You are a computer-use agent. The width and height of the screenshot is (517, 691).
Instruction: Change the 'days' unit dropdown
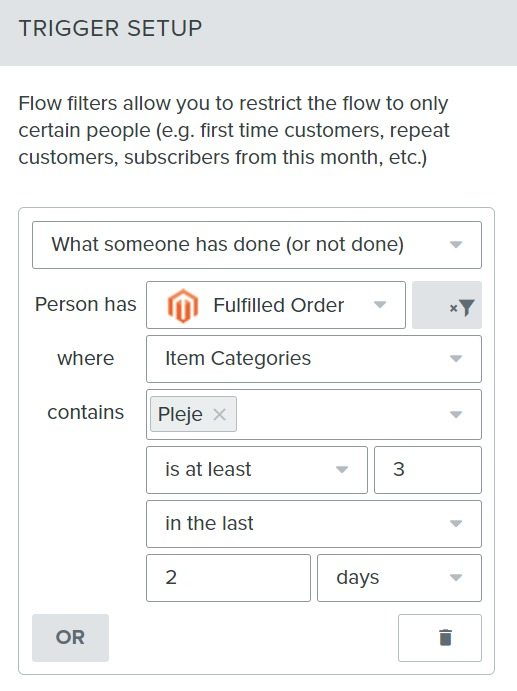pyautogui.click(x=399, y=578)
